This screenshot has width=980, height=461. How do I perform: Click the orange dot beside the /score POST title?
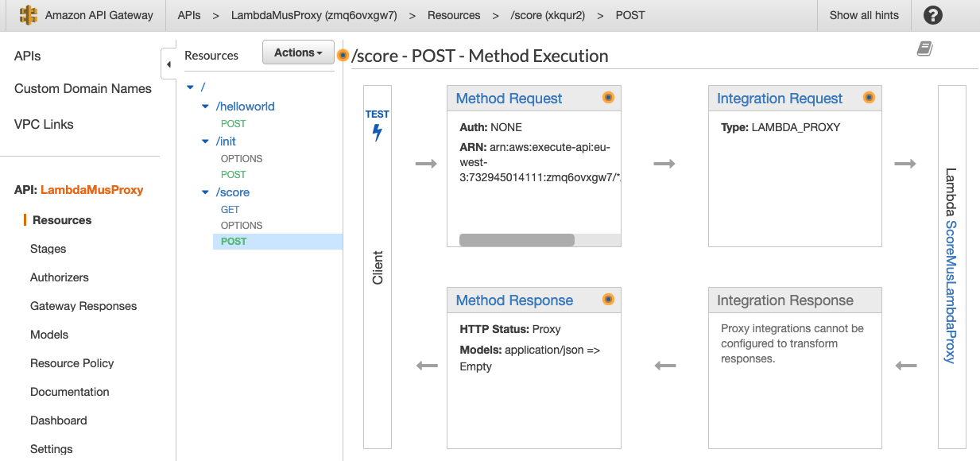(x=343, y=56)
